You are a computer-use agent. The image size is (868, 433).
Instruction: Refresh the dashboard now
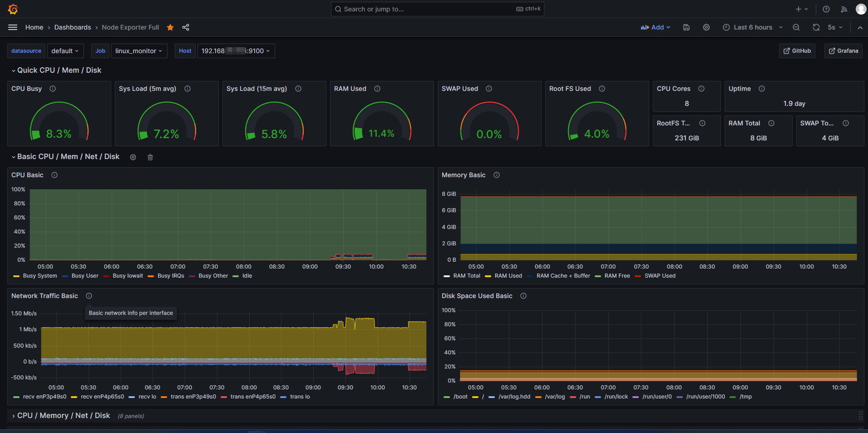[x=816, y=27]
